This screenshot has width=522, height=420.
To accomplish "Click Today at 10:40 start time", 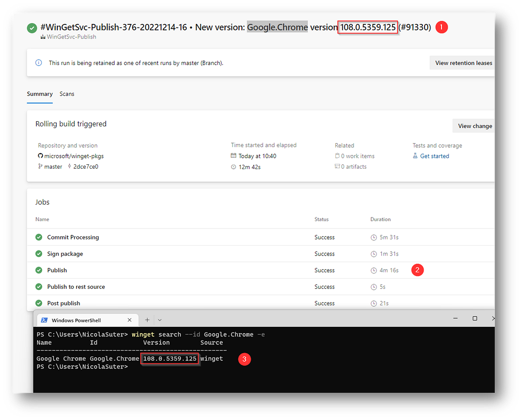I will pyautogui.click(x=258, y=156).
